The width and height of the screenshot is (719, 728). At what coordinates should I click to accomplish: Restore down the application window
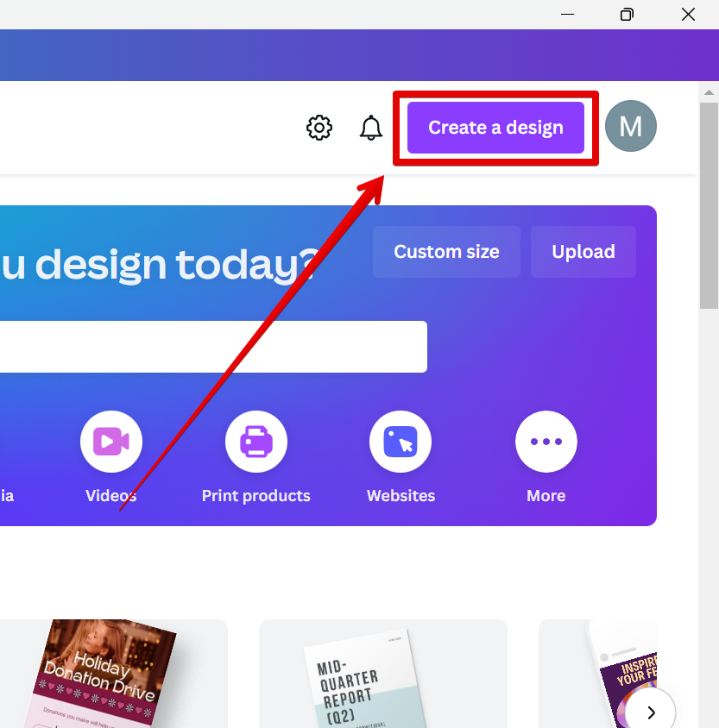pos(627,15)
